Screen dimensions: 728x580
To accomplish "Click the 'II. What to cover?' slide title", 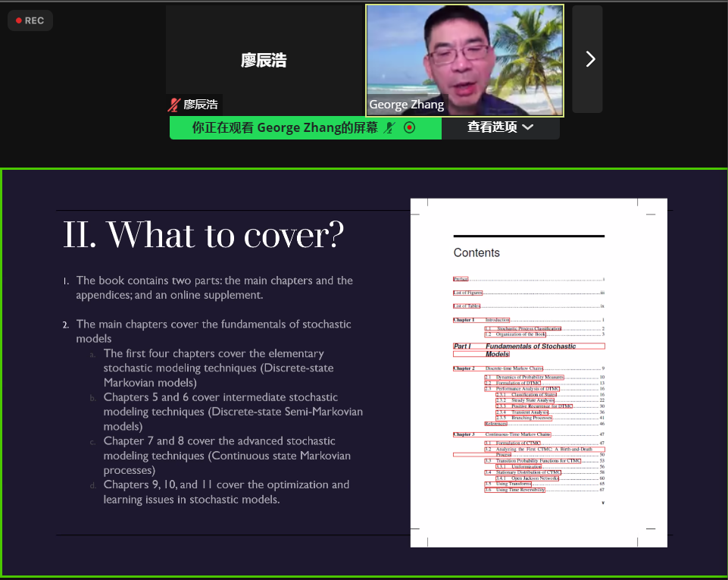I will click(x=203, y=235).
